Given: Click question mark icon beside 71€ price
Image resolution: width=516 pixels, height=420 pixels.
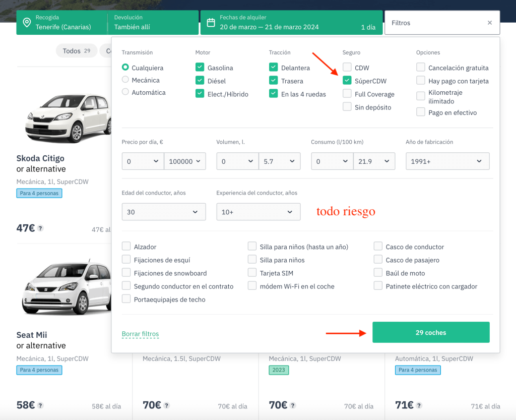Looking at the screenshot, I should click(419, 405).
